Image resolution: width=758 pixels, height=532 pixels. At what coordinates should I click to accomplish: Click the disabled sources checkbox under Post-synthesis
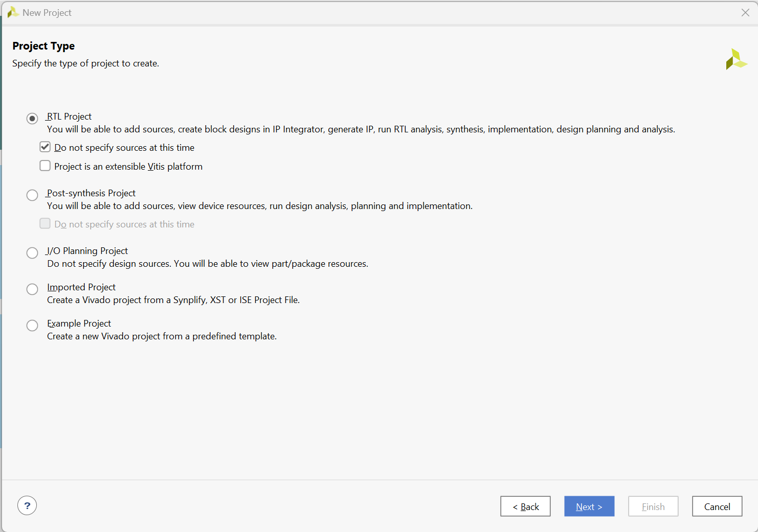[x=44, y=223]
